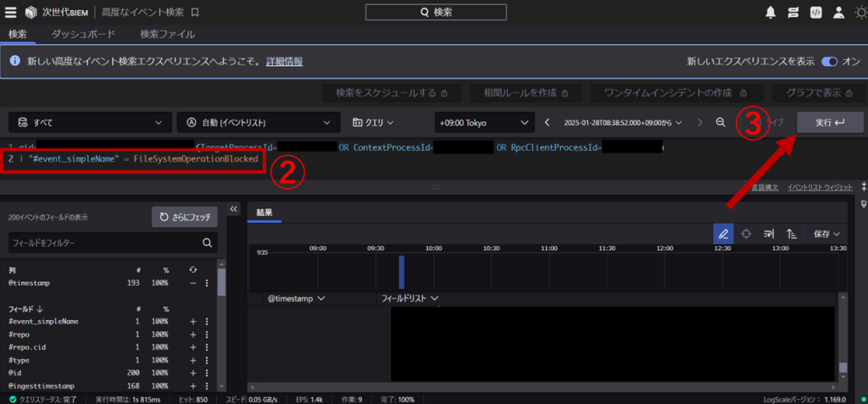Open the すべて repository dropdown
Viewport: 868px width, 404px height.
(90, 122)
